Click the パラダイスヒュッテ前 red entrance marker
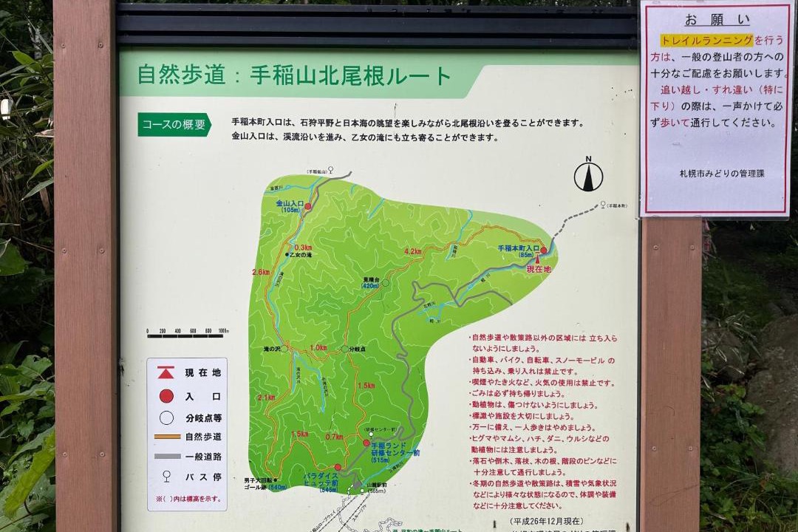The height and width of the screenshot is (532, 798). (338, 467)
